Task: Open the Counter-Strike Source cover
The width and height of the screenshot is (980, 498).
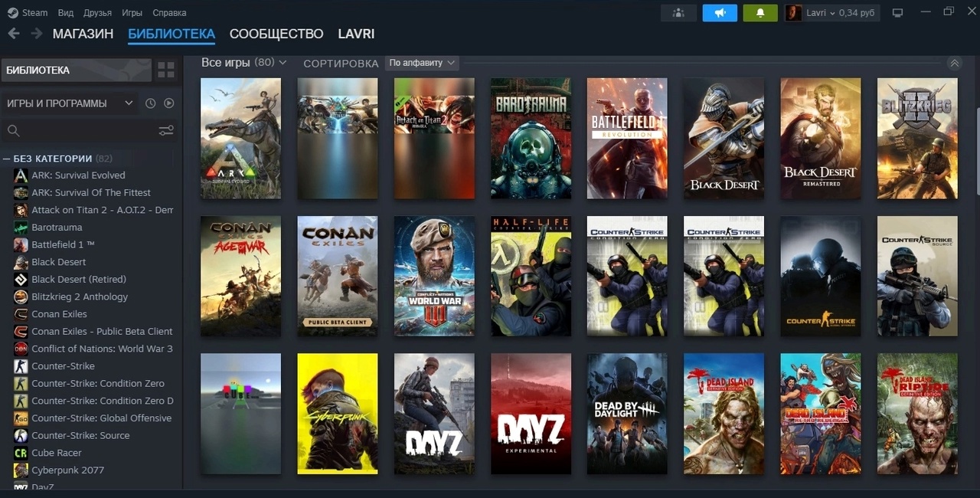Action: tap(917, 276)
